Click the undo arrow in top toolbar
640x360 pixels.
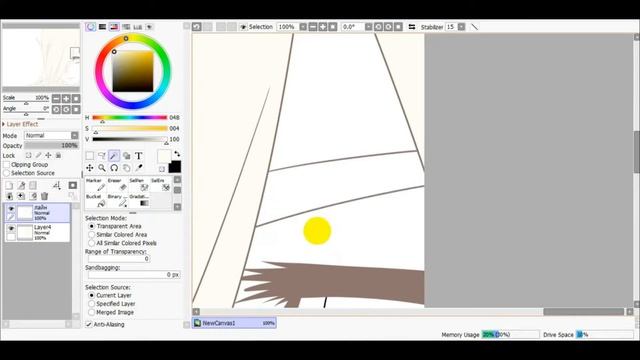click(x=197, y=27)
